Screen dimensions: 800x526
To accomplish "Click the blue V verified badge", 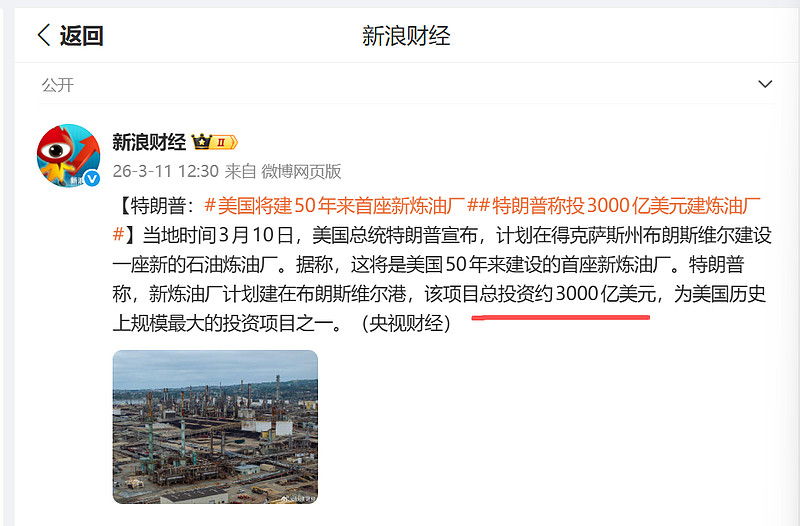I will point(92,179).
